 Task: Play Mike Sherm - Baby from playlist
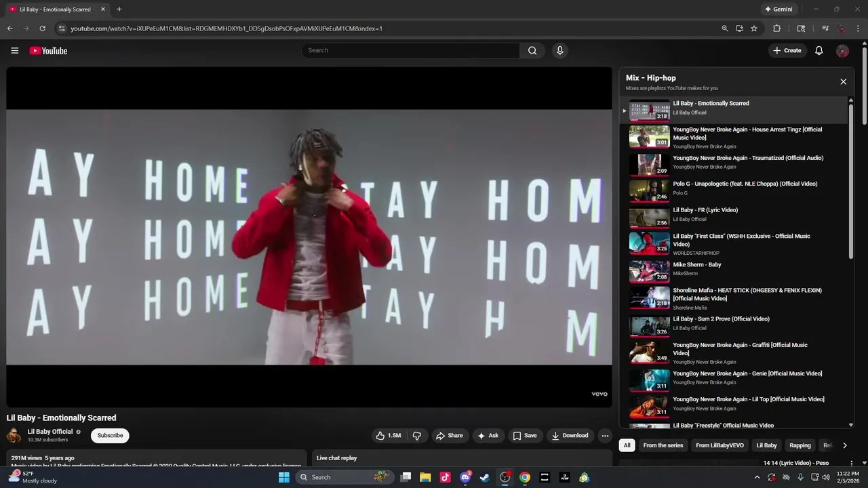point(734,270)
